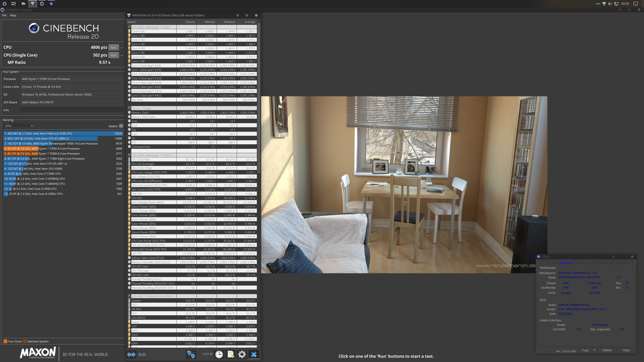The height and width of the screenshot is (362, 644).
Task: Close HWiNFO sensors using the blue X icon
Action: coord(254,354)
